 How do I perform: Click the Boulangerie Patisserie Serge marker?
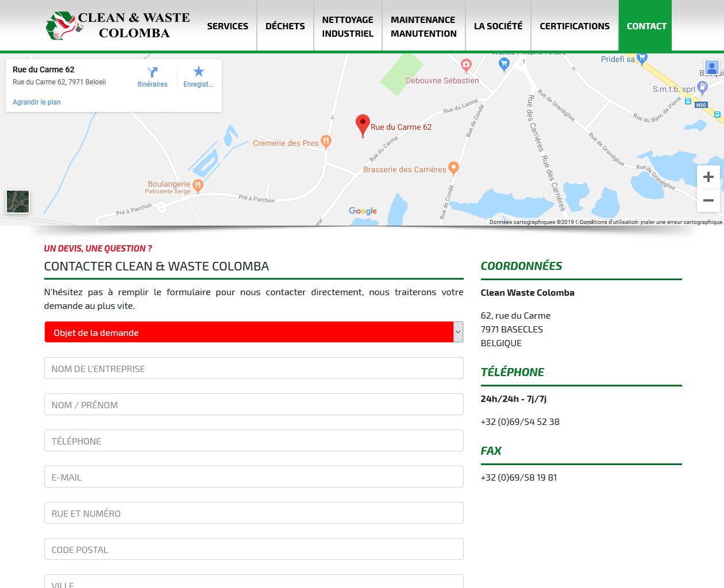[x=198, y=185]
